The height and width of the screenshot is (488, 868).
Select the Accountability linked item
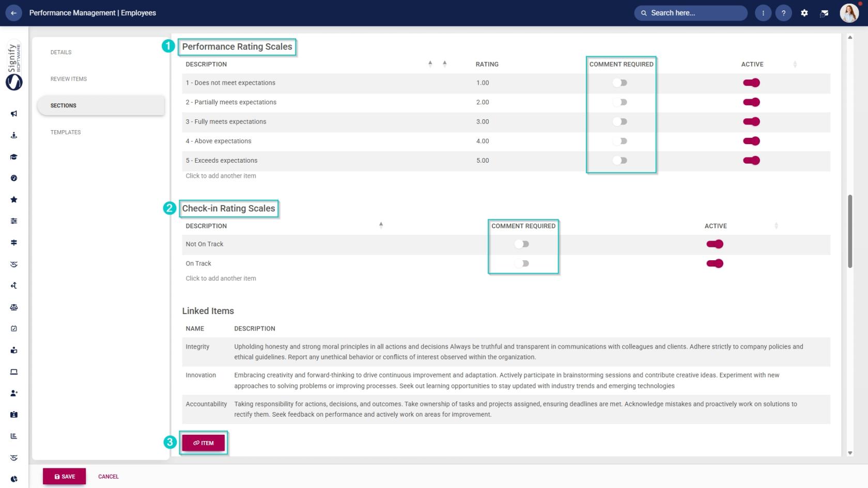206,404
